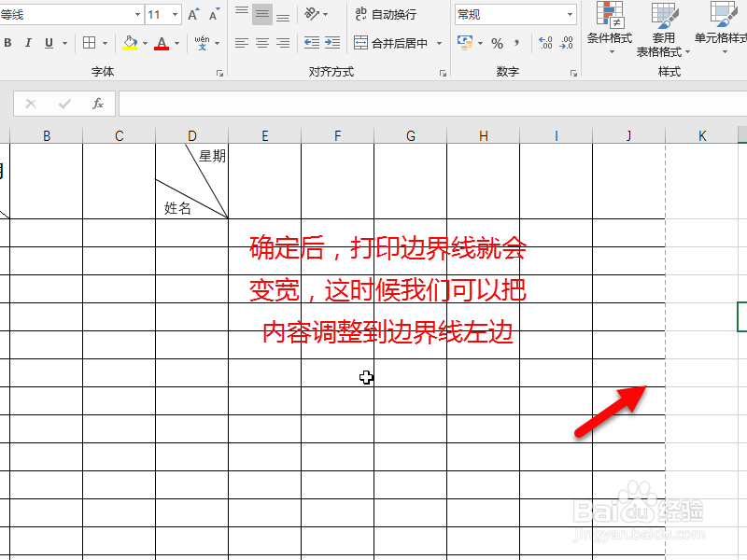Open the 数字 number dialog launcher
Screen dimensions: 747x560
pos(573,73)
